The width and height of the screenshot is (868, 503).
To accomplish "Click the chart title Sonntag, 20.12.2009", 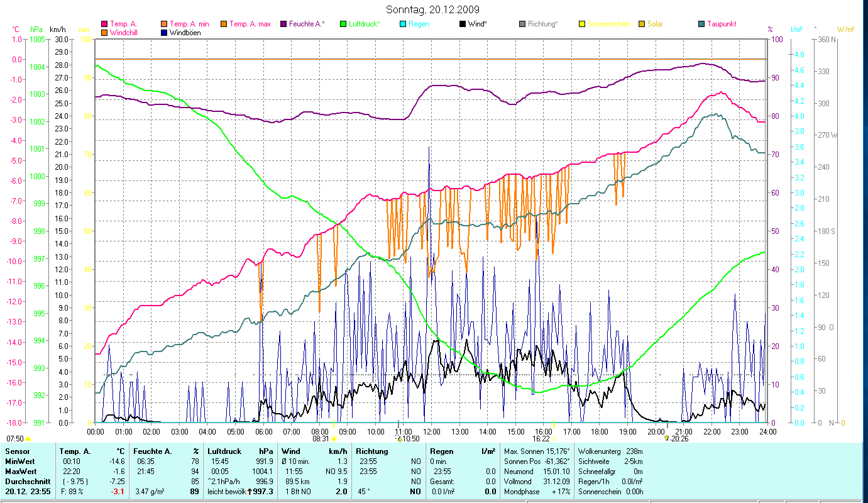I will pos(434,9).
